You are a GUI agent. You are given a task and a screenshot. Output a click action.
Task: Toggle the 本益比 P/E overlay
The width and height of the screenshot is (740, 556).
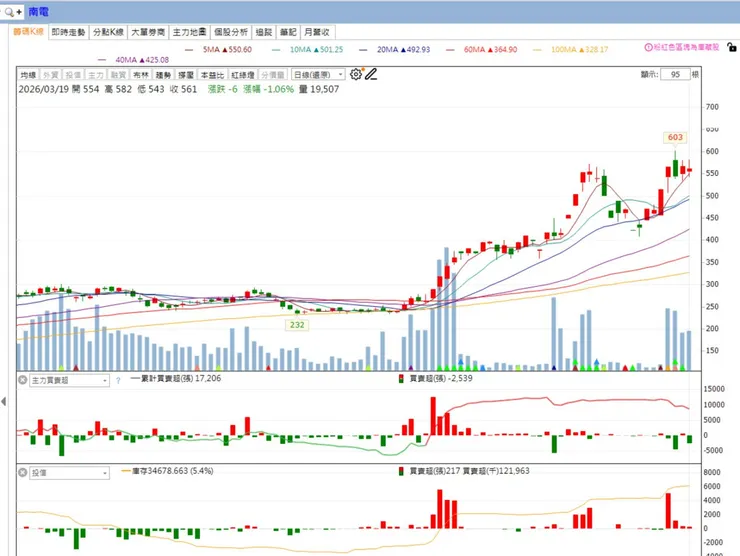click(x=212, y=75)
